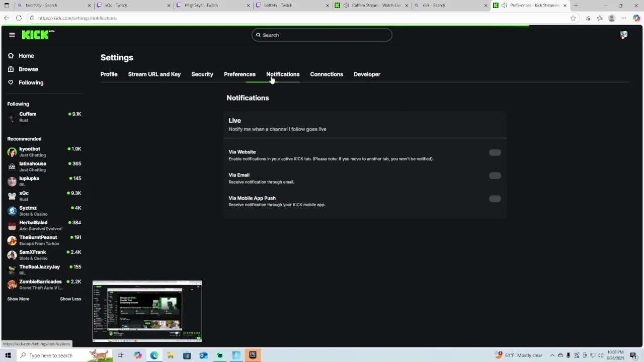Open latinahouse channel link
644x362 pixels.
(x=44, y=166)
